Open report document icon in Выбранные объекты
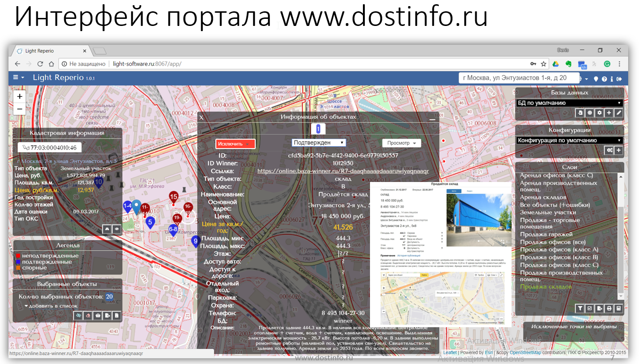The image size is (639, 364). (x=117, y=315)
